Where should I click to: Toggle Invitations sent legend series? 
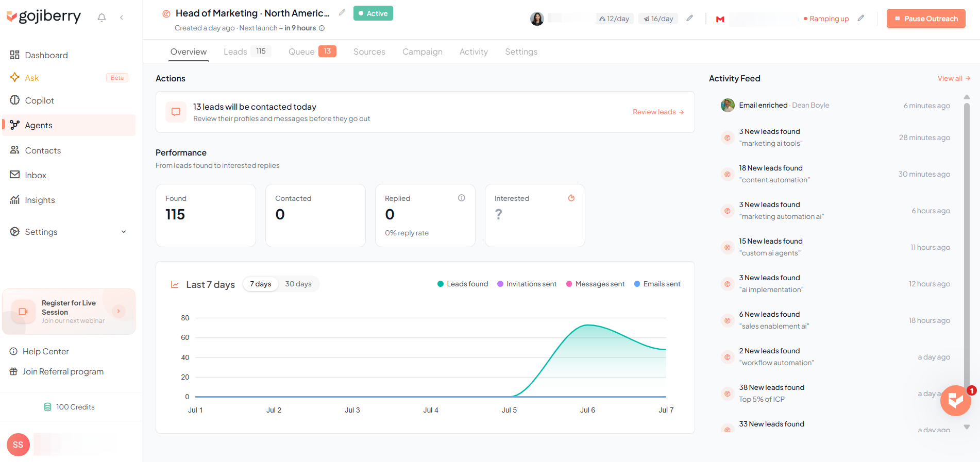527,284
